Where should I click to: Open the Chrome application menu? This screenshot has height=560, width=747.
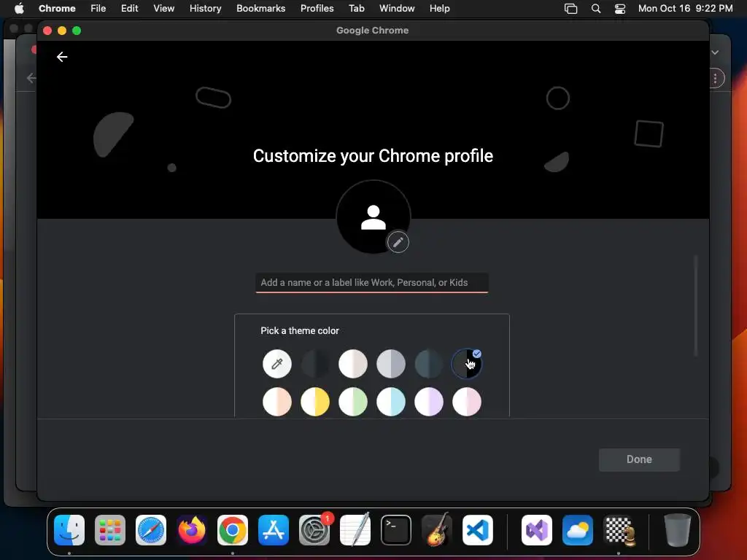pos(57,8)
